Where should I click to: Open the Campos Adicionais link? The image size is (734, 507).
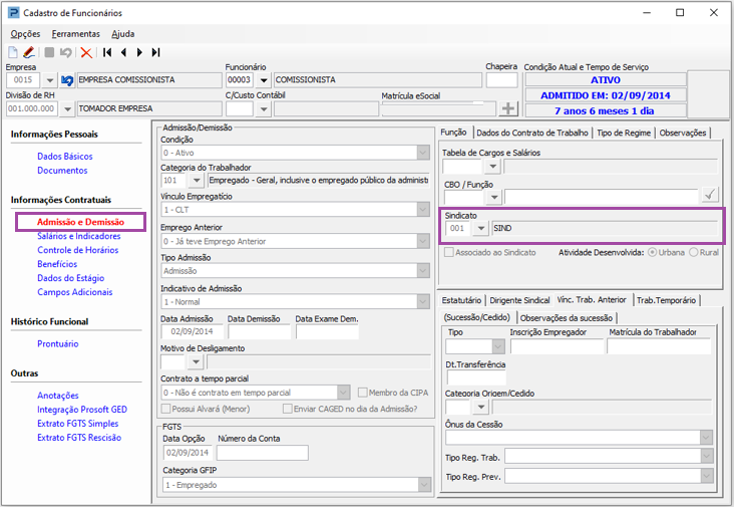pyautogui.click(x=75, y=292)
